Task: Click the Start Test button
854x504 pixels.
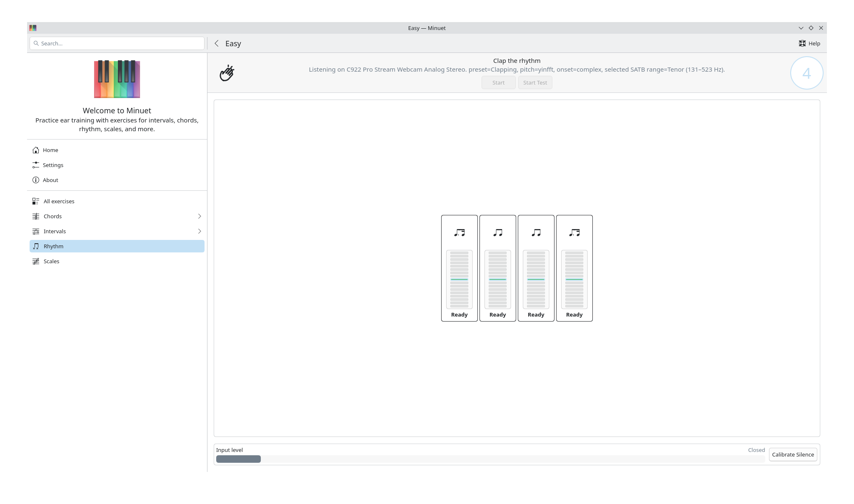Action: click(x=535, y=82)
